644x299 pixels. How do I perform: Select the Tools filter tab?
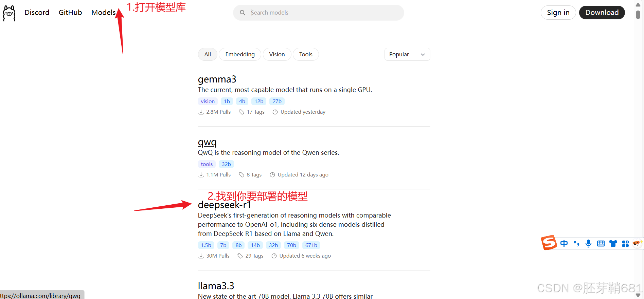coord(306,54)
